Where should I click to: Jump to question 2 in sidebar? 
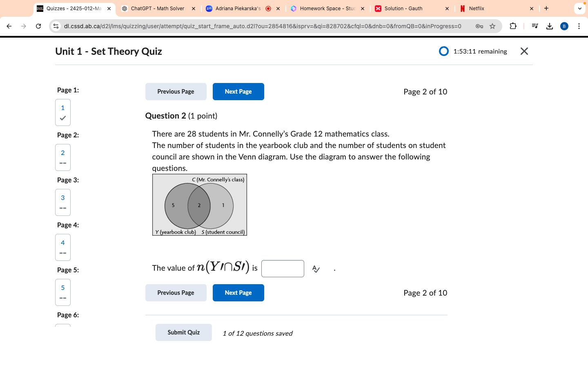pyautogui.click(x=63, y=157)
